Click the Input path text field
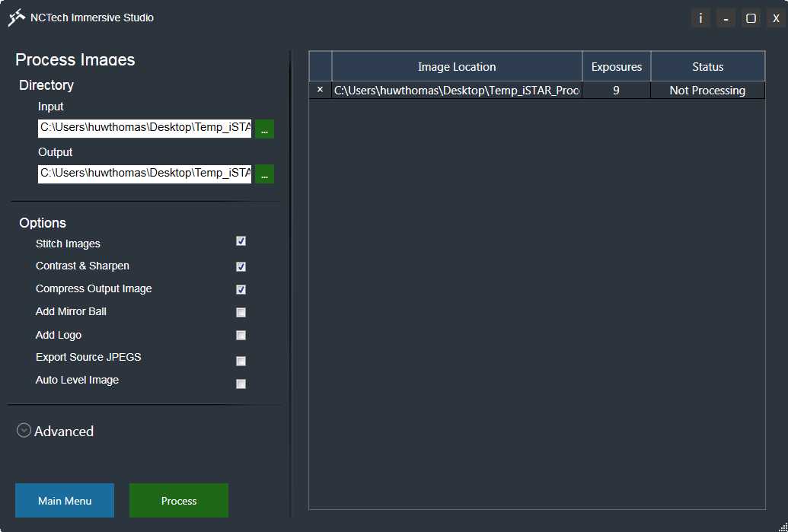Viewport: 788px width, 532px height. point(145,128)
